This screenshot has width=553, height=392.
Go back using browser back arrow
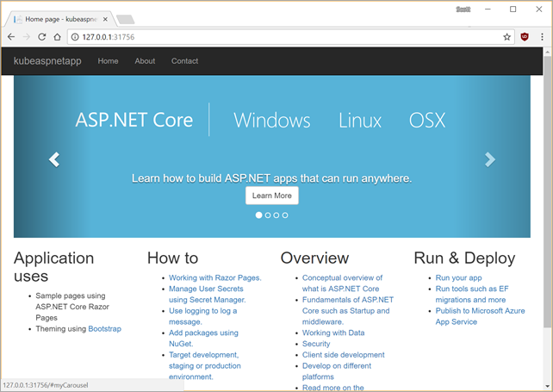(x=11, y=37)
